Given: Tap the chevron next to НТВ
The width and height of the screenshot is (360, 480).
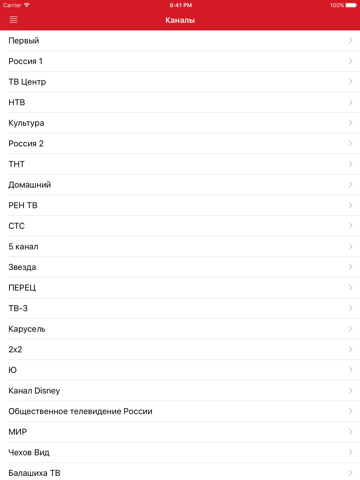Looking at the screenshot, I should point(350,102).
